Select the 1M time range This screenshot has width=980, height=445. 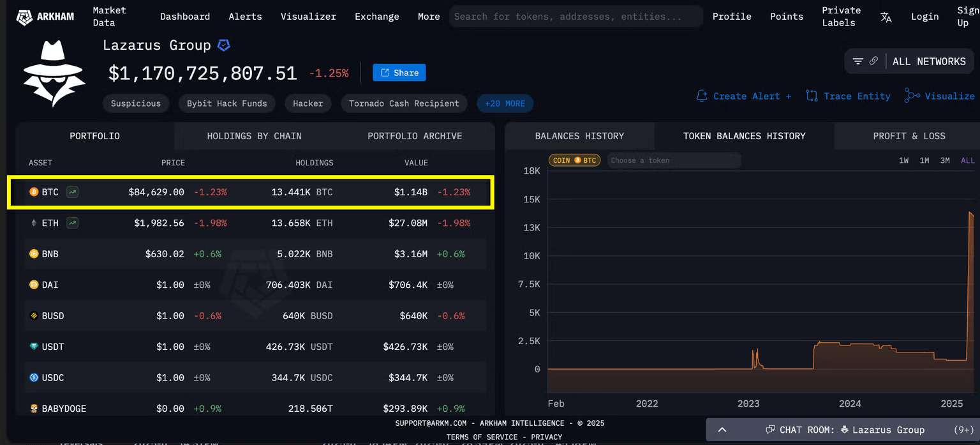[924, 160]
